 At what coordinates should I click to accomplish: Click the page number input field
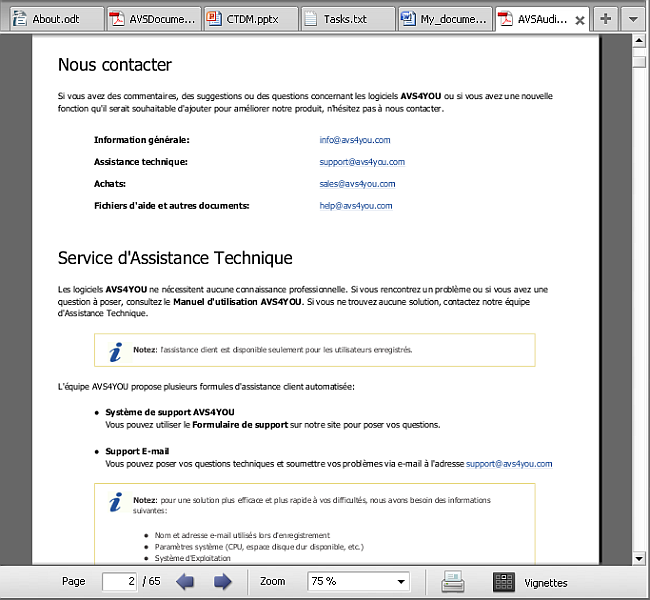(x=119, y=581)
